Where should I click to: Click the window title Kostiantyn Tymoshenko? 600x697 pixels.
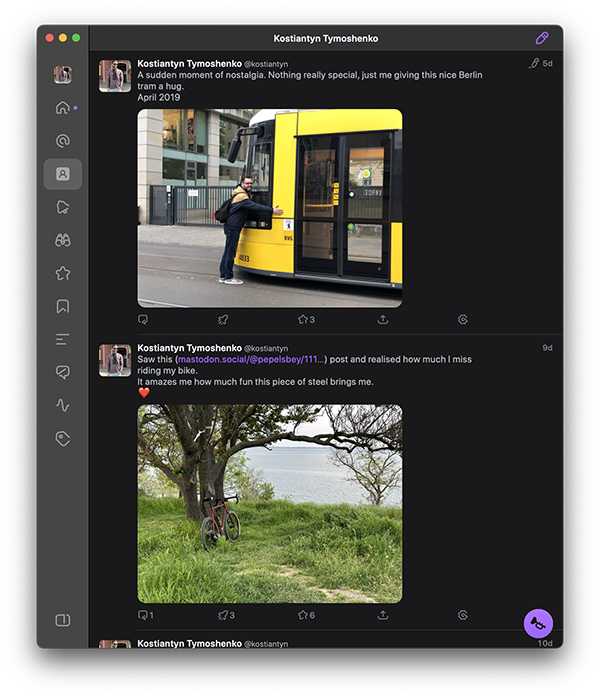coord(326,39)
